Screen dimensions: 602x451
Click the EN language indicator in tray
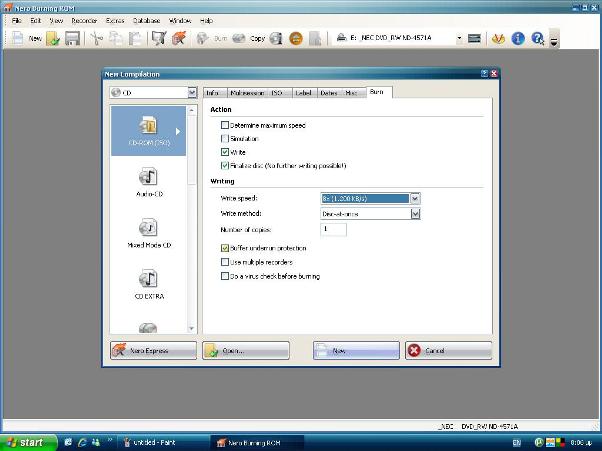(x=517, y=443)
